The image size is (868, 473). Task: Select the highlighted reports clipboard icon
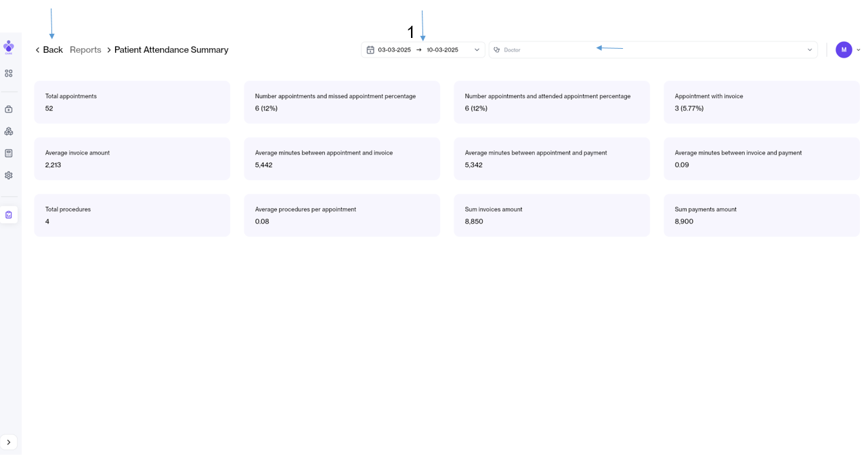click(9, 215)
